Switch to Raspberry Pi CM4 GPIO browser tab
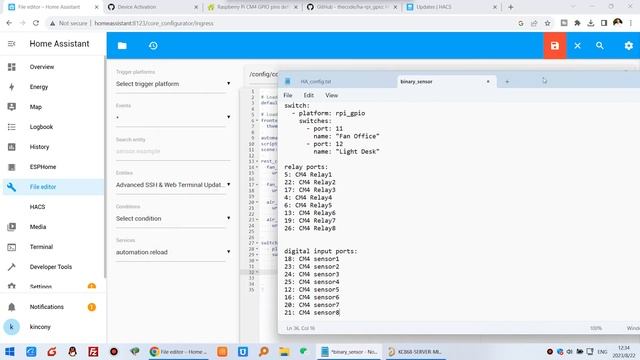This screenshot has height=360, width=640. pos(253,7)
